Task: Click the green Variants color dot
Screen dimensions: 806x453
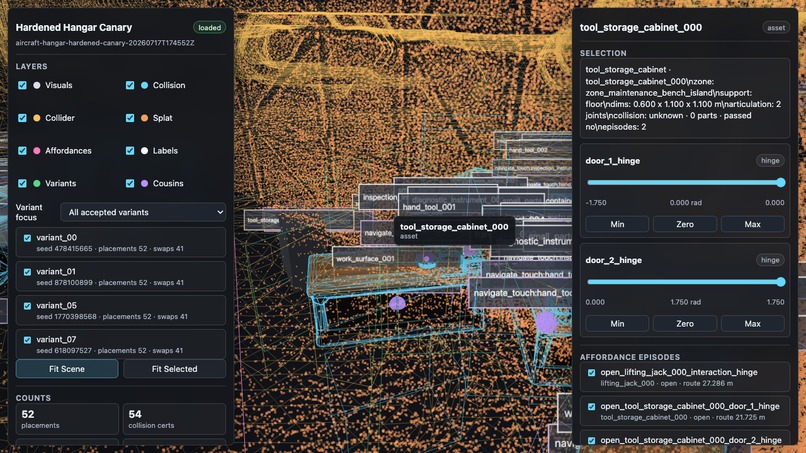Action: [36, 183]
